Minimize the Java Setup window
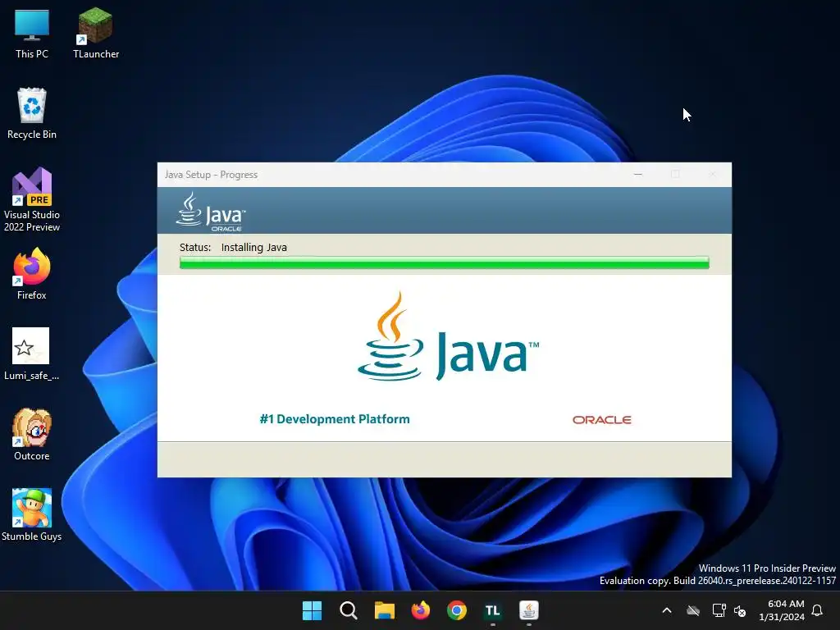This screenshot has width=840, height=630. (x=637, y=175)
